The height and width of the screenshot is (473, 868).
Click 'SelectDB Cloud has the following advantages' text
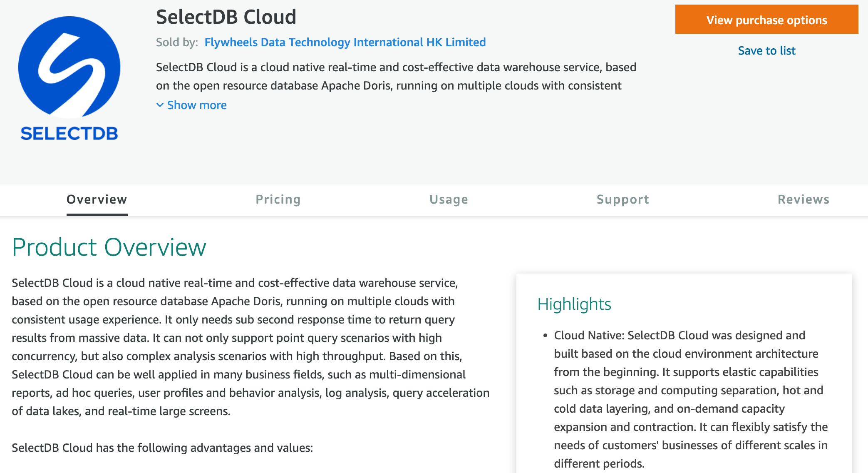point(162,448)
